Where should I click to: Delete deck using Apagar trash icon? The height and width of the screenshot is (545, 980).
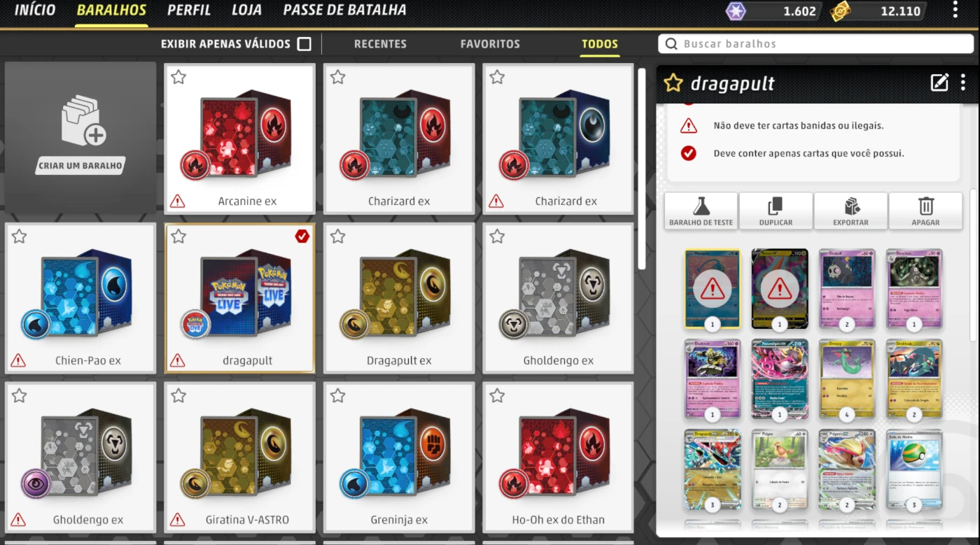point(926,206)
